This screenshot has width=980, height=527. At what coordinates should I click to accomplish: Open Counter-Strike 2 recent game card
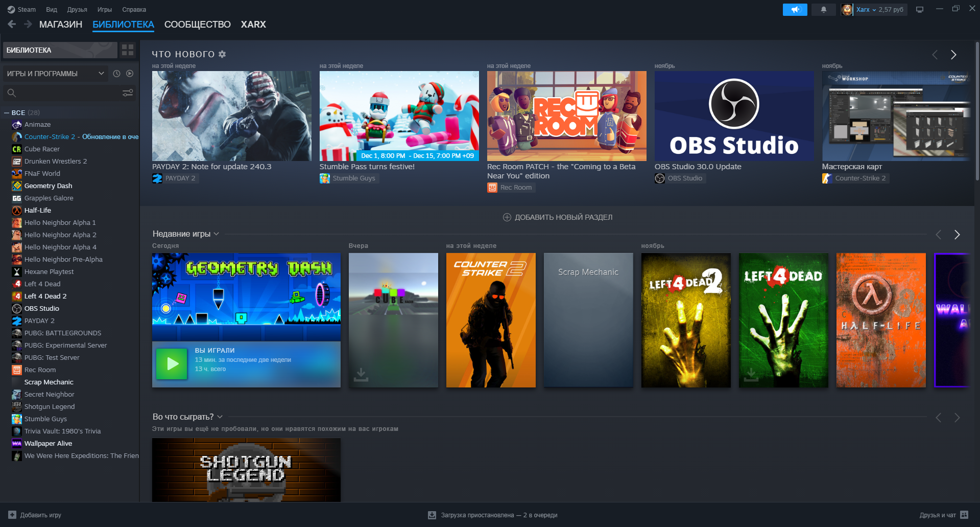tap(491, 320)
